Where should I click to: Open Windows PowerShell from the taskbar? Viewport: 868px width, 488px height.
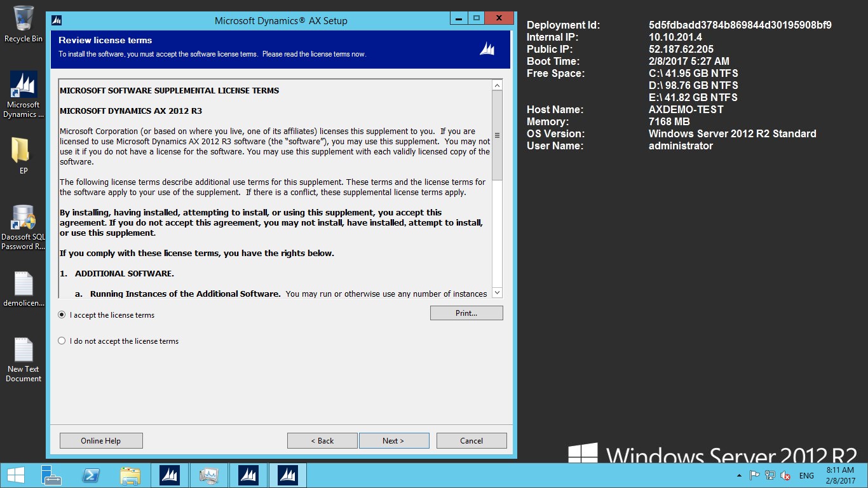(x=91, y=475)
